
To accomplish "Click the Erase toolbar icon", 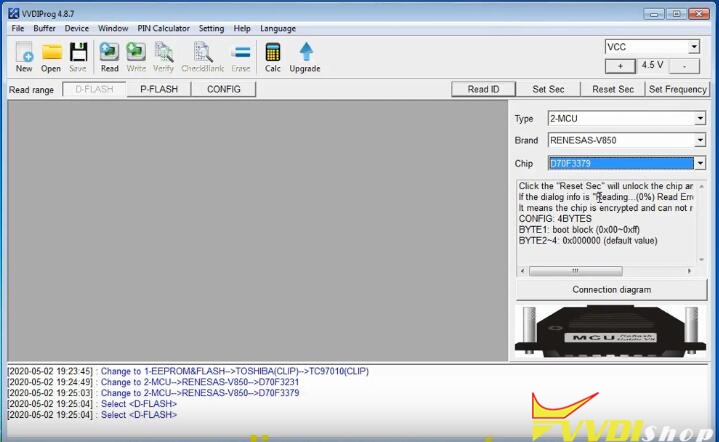I will pos(241,57).
